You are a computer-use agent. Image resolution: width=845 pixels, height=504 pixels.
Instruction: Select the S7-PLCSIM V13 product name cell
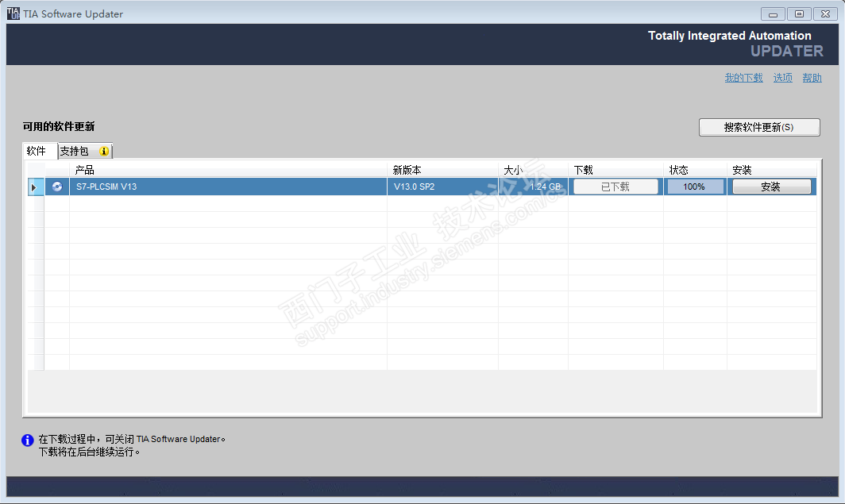[x=228, y=187]
